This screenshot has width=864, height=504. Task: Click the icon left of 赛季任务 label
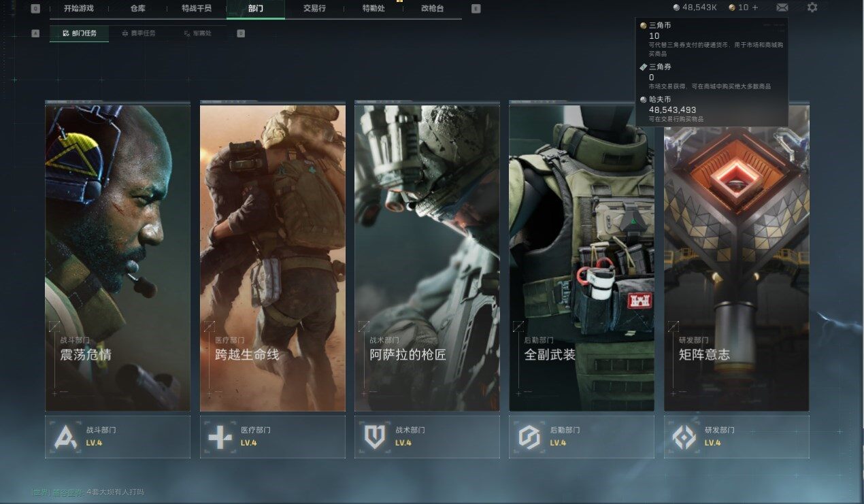[125, 33]
